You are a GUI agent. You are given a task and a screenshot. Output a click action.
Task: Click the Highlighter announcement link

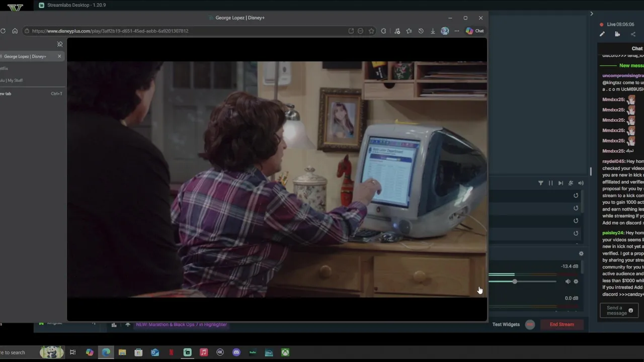pos(181,325)
